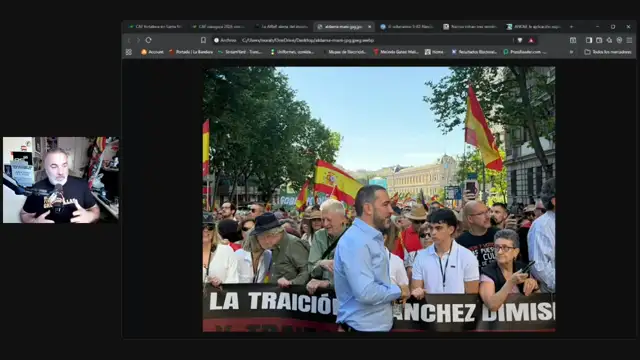Click the protest photo in the viewer
This screenshot has height=360, width=640.
tap(379, 199)
